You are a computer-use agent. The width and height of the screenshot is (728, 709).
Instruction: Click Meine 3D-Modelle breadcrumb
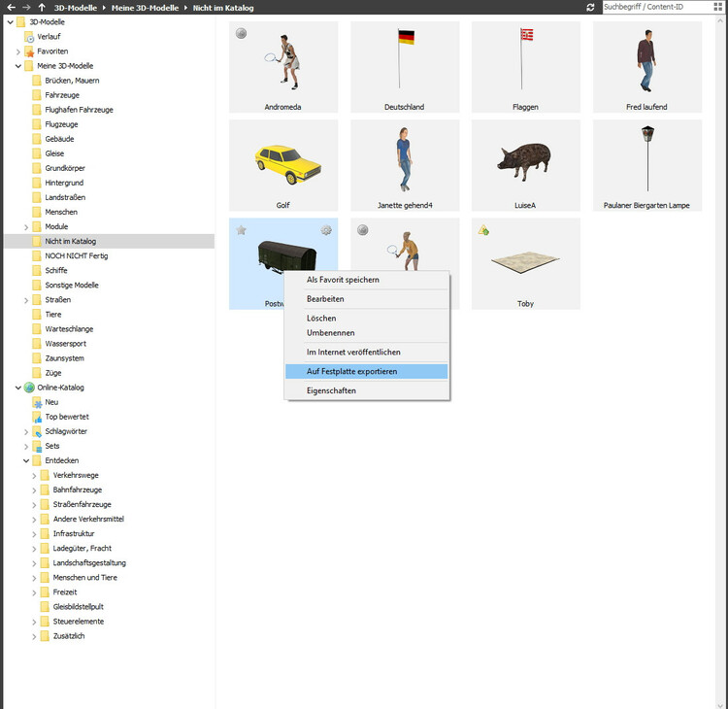(x=145, y=8)
